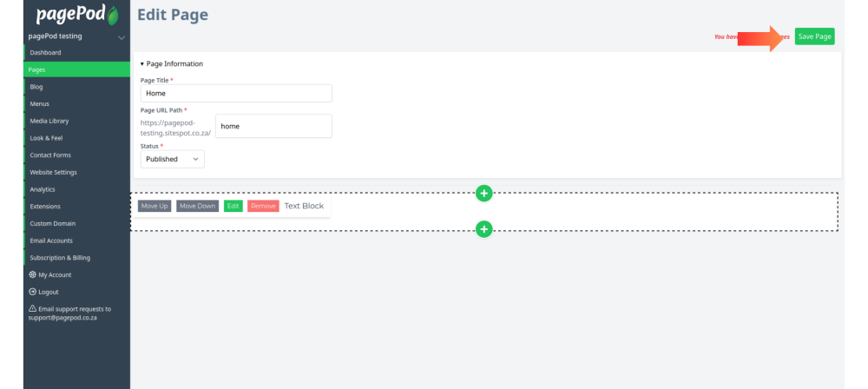Click the Page Title input field
Screen dimensions: 868x389
(x=236, y=93)
